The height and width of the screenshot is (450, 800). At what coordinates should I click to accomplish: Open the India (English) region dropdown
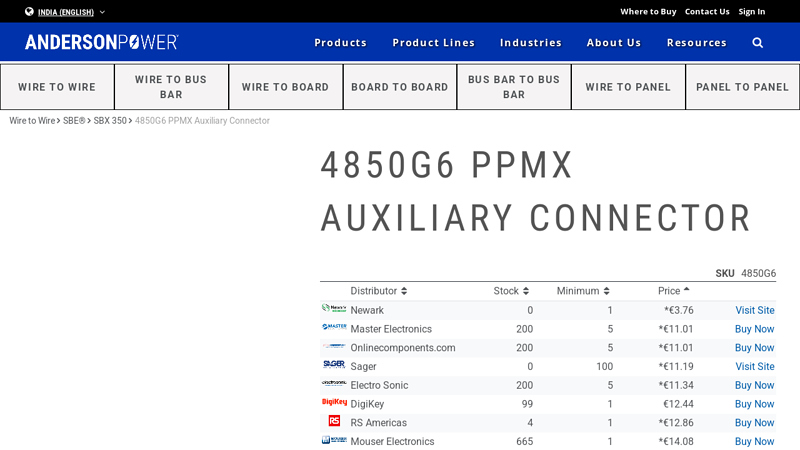click(65, 12)
